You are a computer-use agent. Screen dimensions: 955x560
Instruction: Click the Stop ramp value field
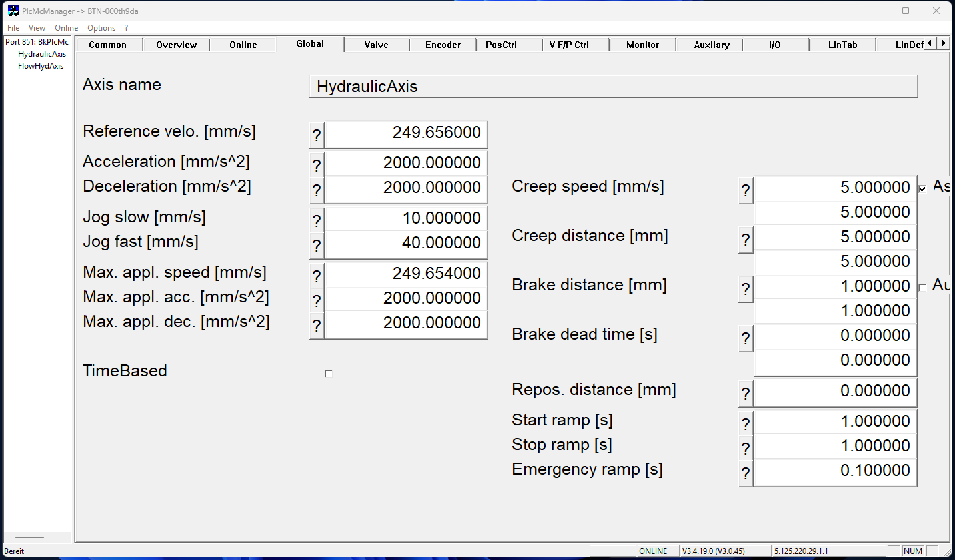coord(836,446)
